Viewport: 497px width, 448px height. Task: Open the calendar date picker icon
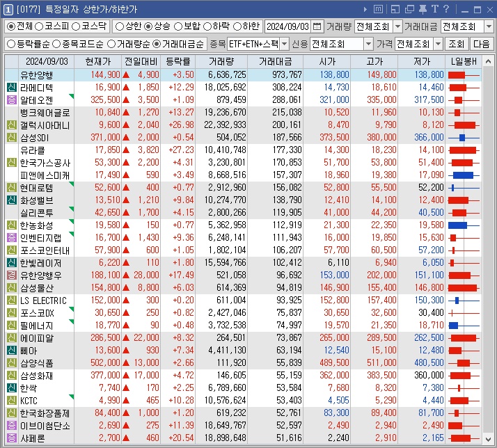(317, 26)
